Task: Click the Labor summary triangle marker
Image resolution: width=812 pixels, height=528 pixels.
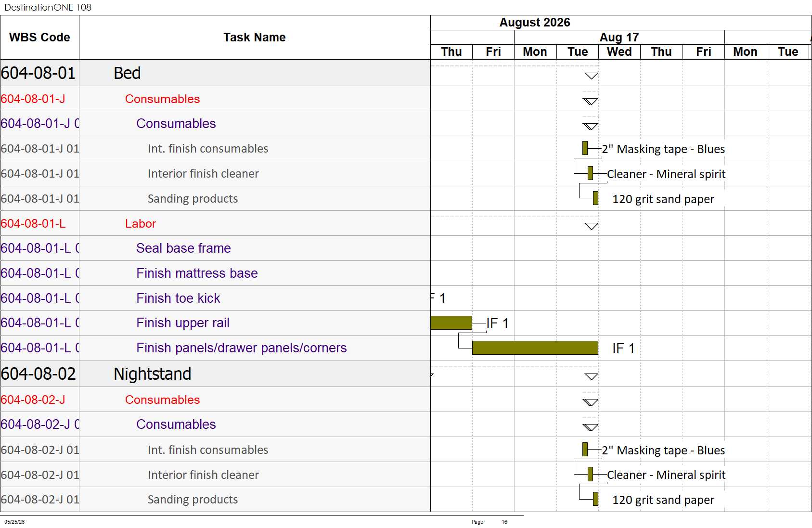Action: (x=591, y=226)
